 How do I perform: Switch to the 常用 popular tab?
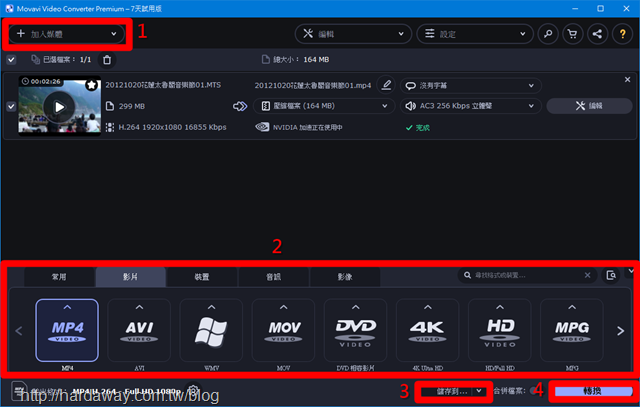click(59, 277)
